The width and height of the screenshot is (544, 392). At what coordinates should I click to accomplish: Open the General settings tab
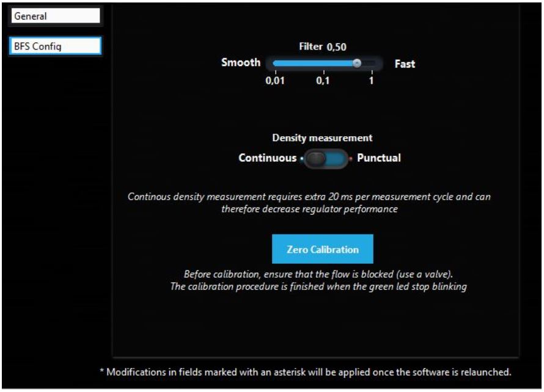(x=54, y=16)
